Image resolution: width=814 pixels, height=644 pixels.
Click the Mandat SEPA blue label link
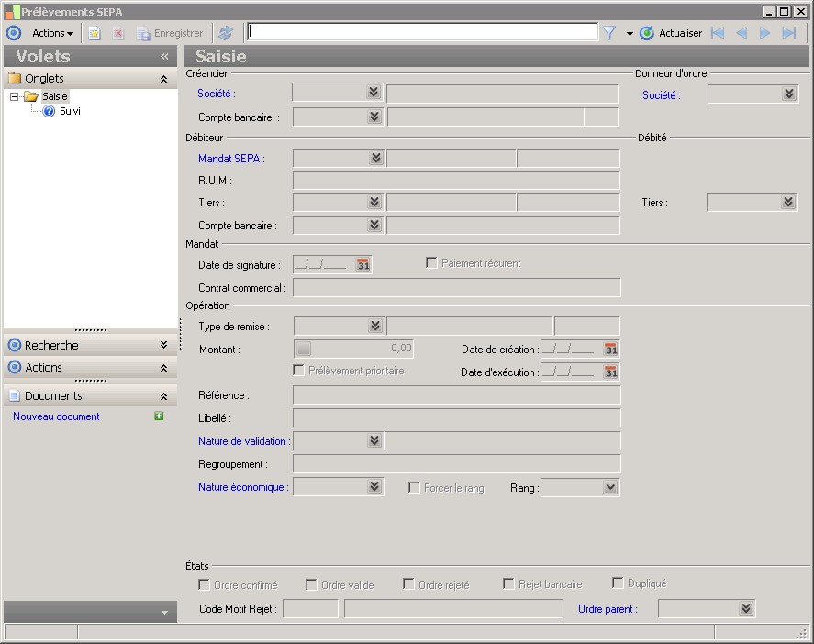[x=231, y=159]
